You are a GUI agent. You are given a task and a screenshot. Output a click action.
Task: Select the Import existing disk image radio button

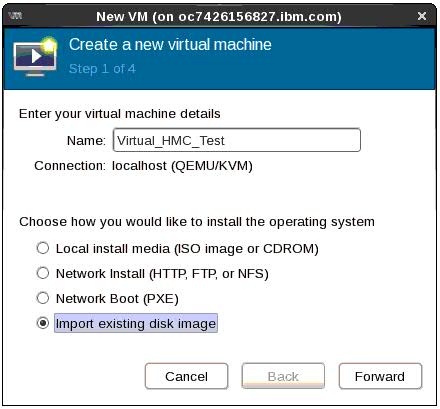click(x=43, y=323)
